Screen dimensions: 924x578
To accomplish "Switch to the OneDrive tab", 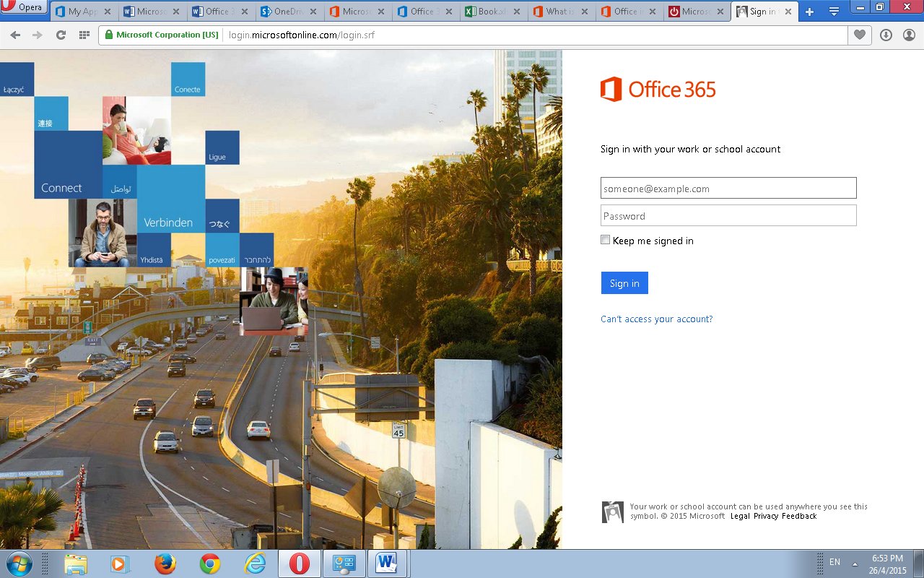I will (x=285, y=12).
